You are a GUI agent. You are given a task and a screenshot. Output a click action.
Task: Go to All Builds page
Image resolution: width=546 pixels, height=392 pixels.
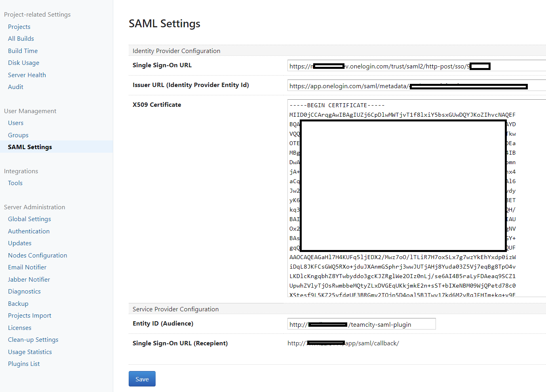21,39
